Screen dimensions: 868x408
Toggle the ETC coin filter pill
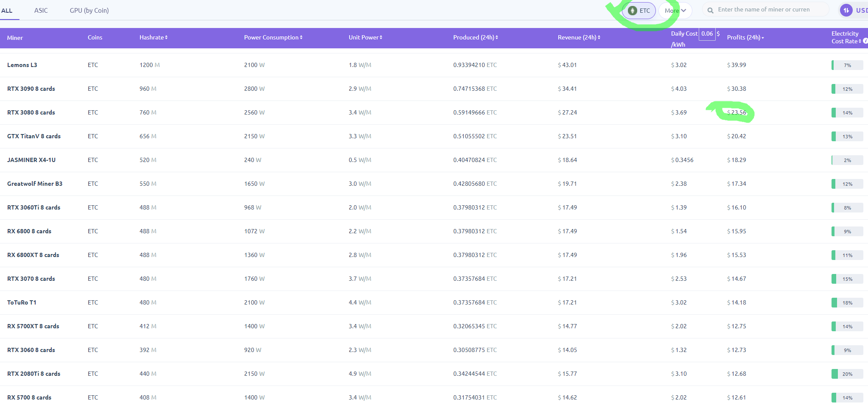point(639,11)
